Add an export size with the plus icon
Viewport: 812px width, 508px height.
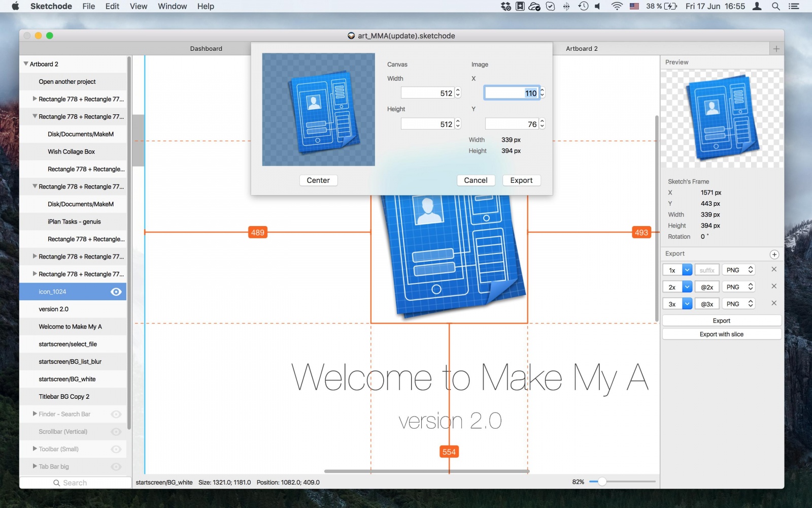[x=774, y=255]
